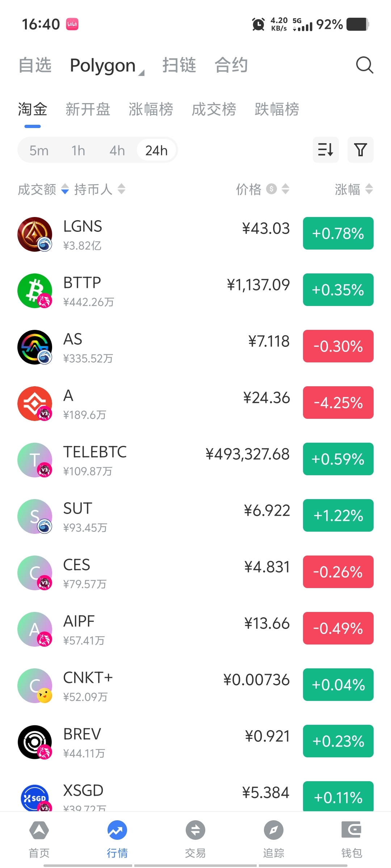Switch timeframe to 4h

[117, 150]
